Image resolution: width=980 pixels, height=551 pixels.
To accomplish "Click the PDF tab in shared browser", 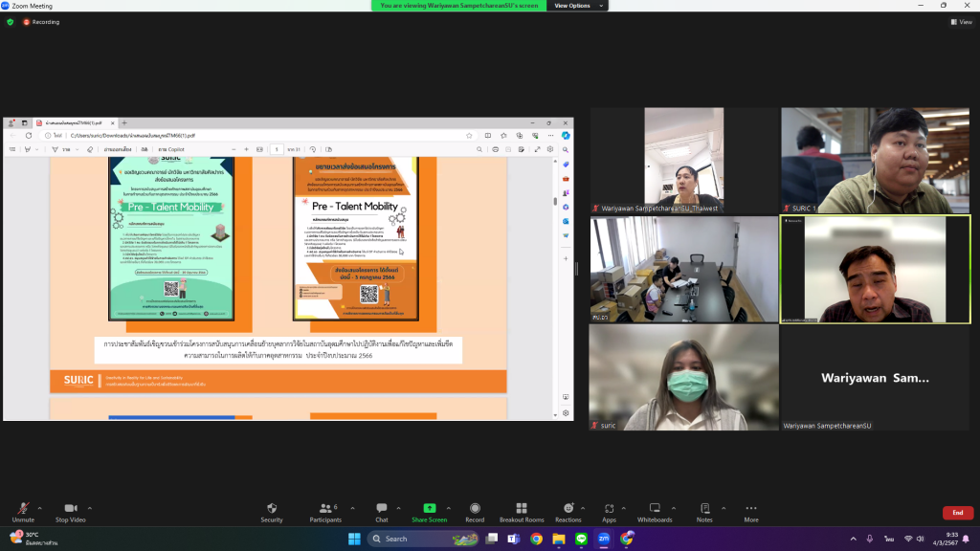I will pyautogui.click(x=75, y=123).
